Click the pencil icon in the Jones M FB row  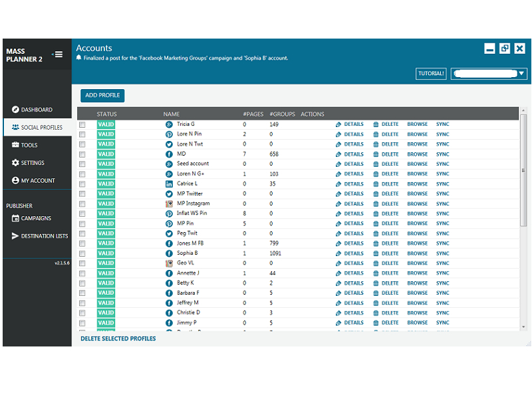[x=338, y=243]
